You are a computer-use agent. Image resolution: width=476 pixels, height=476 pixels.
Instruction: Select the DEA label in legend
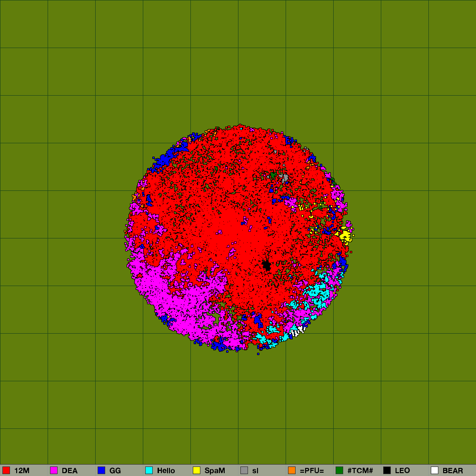[x=69, y=471]
